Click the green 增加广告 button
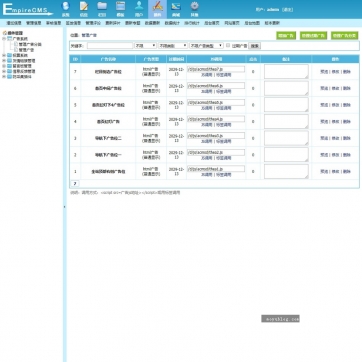This screenshot has width=362, height=362. click(x=286, y=36)
